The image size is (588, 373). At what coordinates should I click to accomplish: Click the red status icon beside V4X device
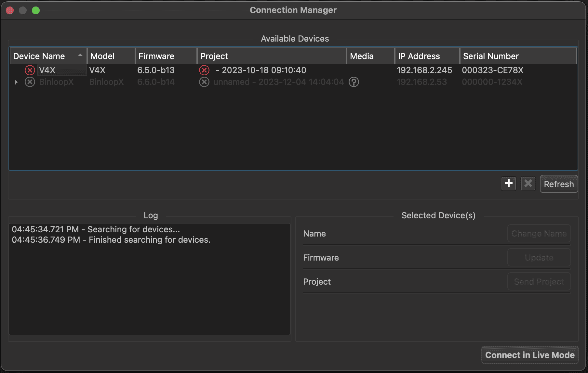pyautogui.click(x=30, y=70)
